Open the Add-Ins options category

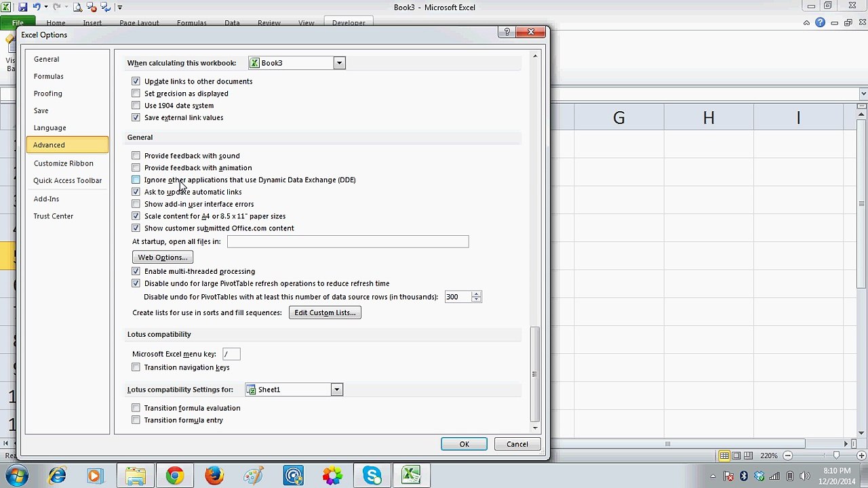click(67, 199)
